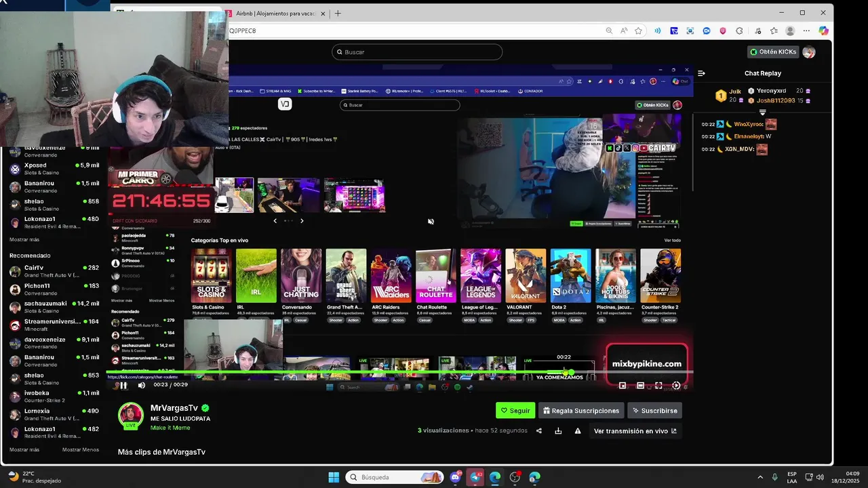Open the browser Favorites list icon
Image resolution: width=868 pixels, height=488 pixels.
774,30
